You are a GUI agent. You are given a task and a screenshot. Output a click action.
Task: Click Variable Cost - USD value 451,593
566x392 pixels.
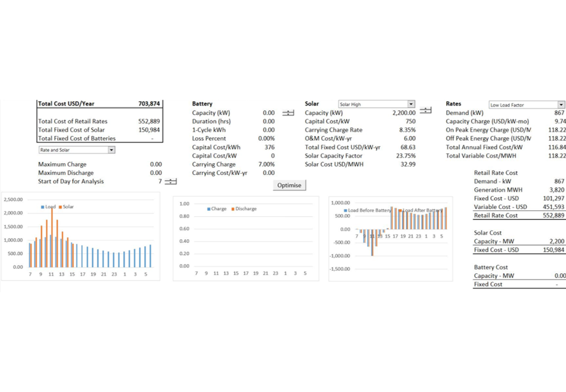(x=553, y=207)
